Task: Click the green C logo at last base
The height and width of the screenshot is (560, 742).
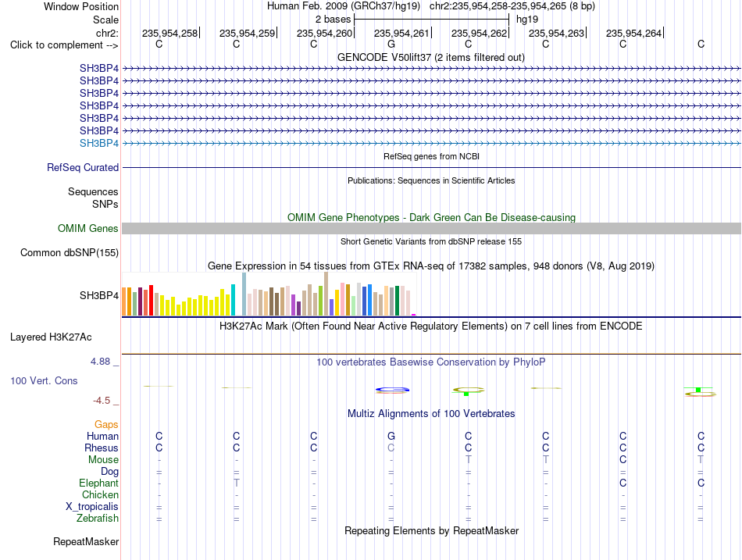Action: (x=701, y=391)
